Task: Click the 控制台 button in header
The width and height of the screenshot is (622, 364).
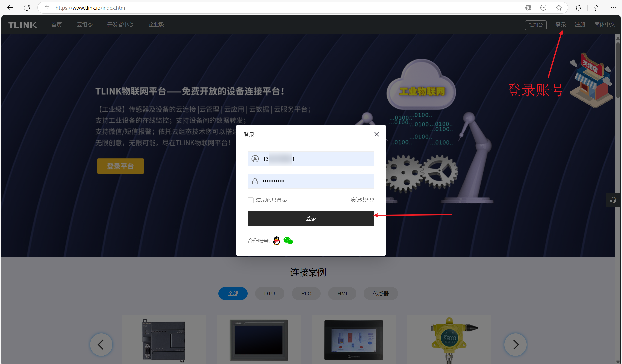Action: [536, 25]
